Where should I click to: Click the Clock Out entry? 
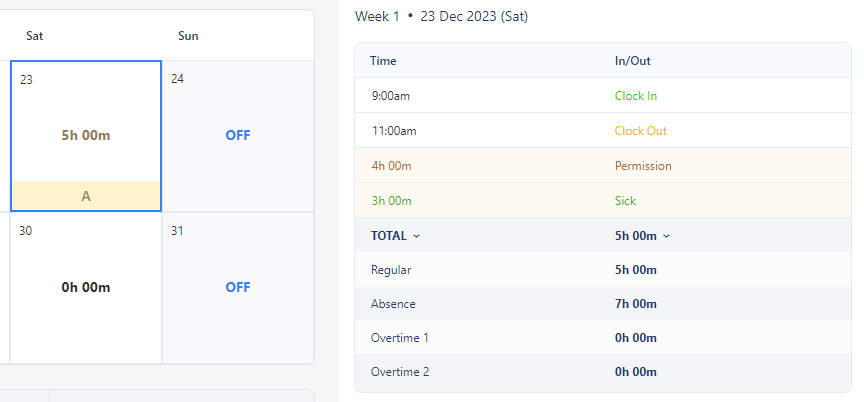pyautogui.click(x=640, y=131)
